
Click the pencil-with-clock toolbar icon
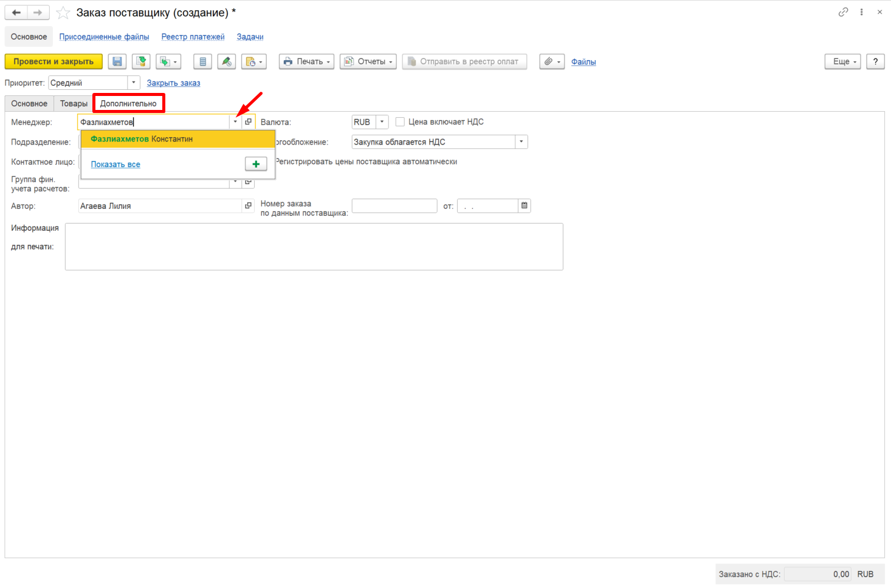pyautogui.click(x=227, y=61)
